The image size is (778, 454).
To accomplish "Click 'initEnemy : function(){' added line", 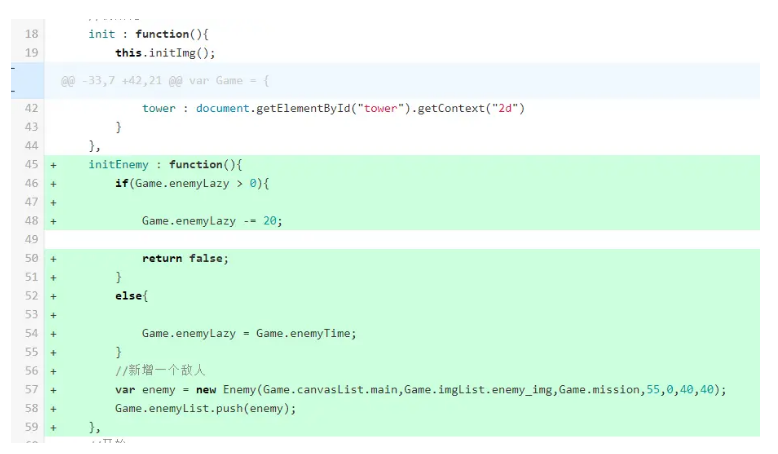I will 165,165.
